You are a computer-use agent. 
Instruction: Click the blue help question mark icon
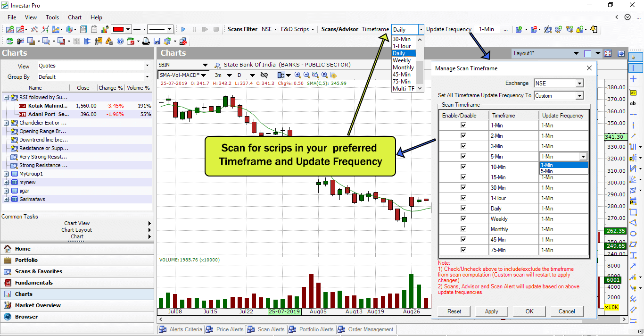[x=120, y=41]
